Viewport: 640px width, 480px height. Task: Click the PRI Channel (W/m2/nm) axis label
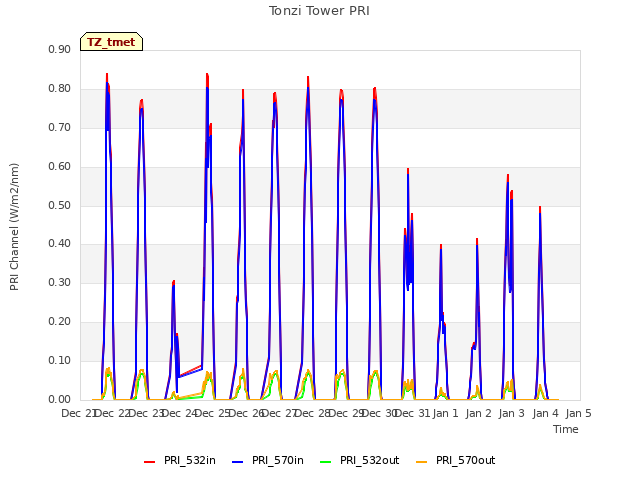[x=14, y=227]
